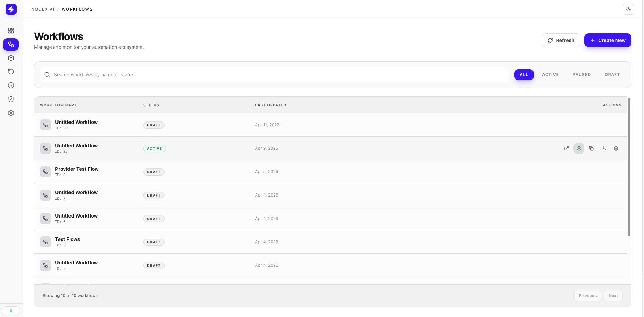Viewport: 644px width, 317px height.
Task: Open Untitled Workflow ID 26
Action: click(x=76, y=122)
